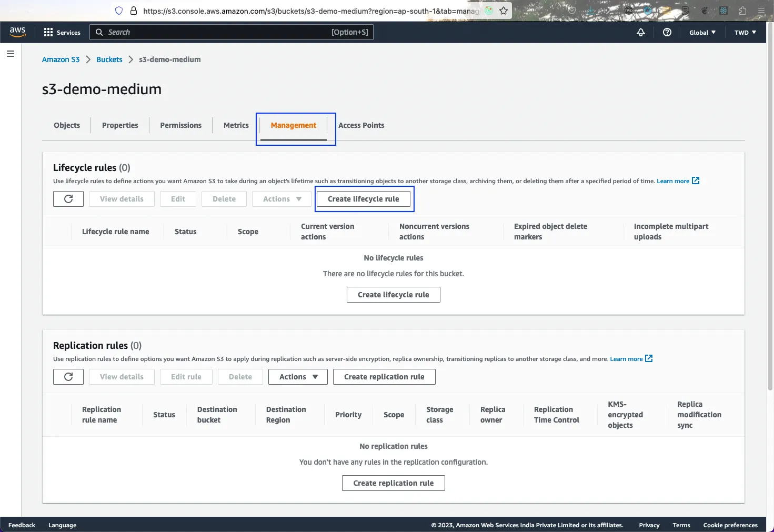Screen dimensions: 774x532
Task: Click the lifecycle Status column header
Action: point(186,232)
